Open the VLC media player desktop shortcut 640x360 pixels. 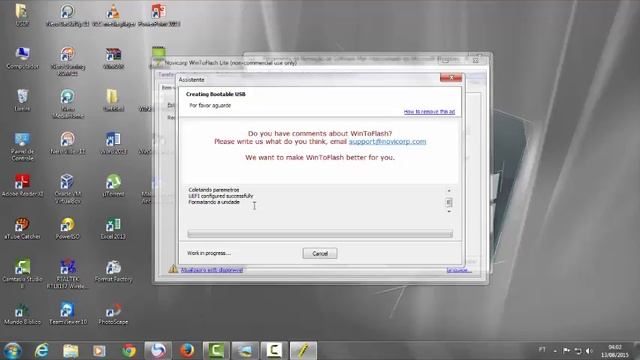(x=113, y=16)
